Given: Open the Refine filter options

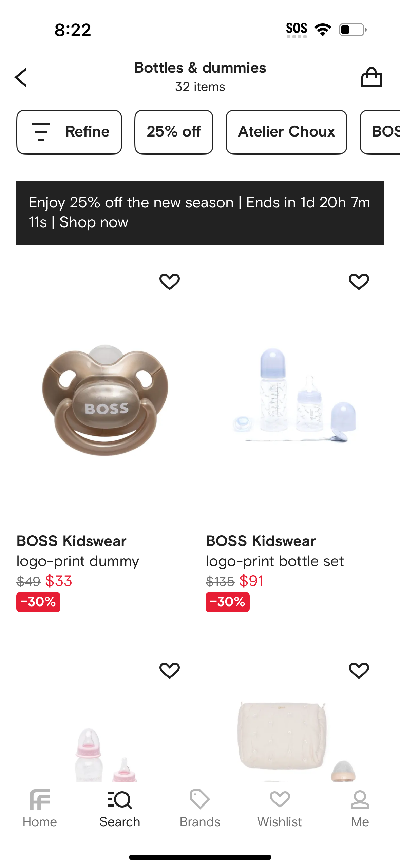Looking at the screenshot, I should click(69, 132).
